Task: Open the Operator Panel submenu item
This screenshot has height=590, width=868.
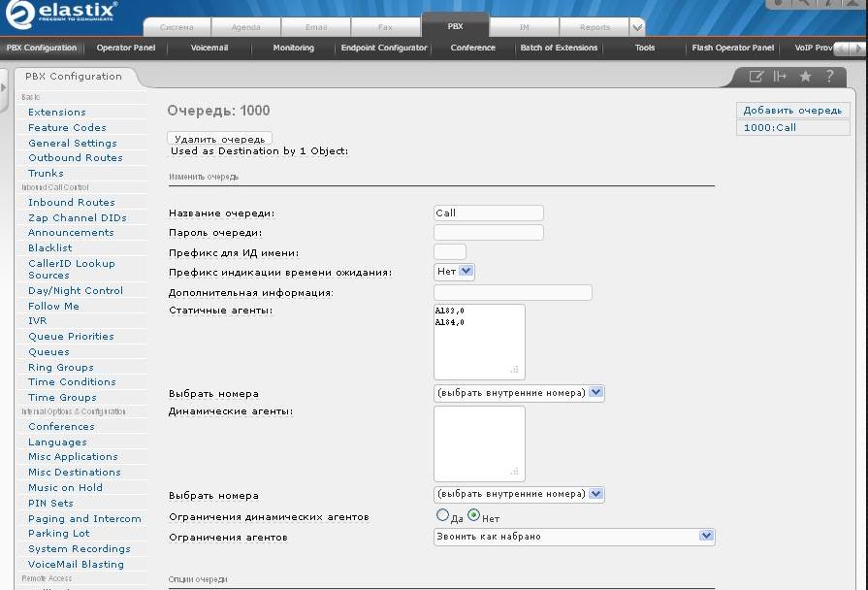Action: [126, 48]
